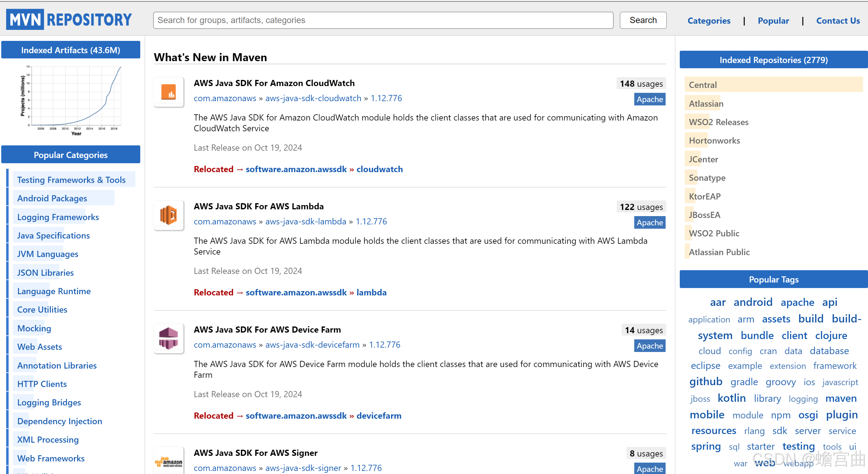Viewport: 868px width, 474px height.
Task: Open the AWS Lambda artifact icon
Action: click(x=169, y=215)
